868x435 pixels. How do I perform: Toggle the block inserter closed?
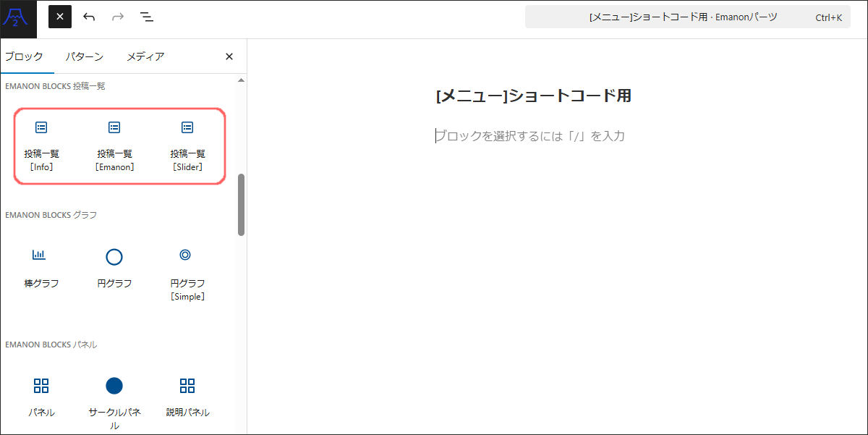point(60,17)
